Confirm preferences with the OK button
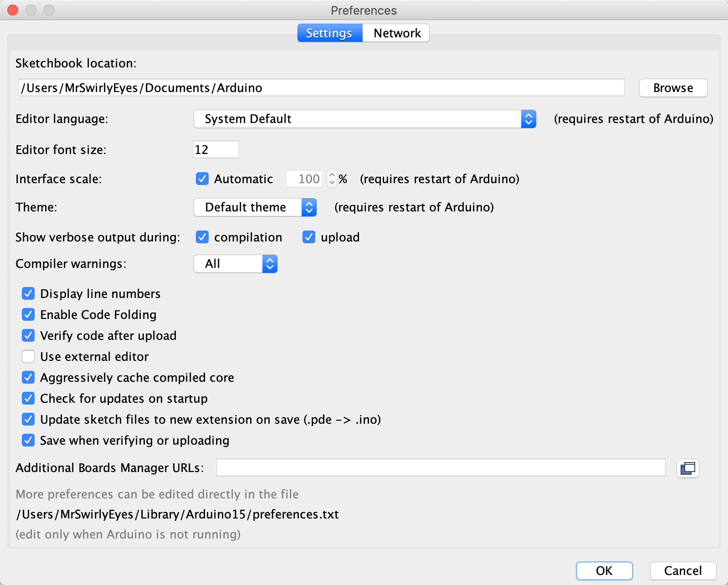728x585 pixels. click(604, 571)
